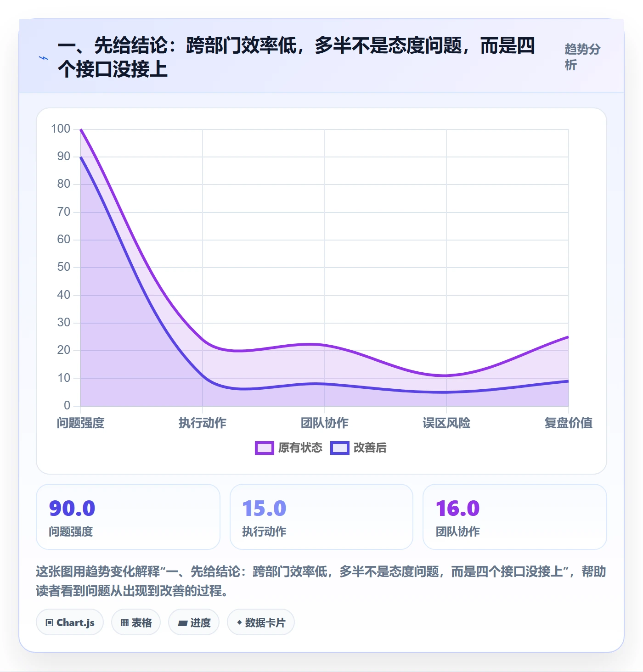Toggle the 改善后 legend entry
Image resolution: width=643 pixels, height=672 pixels.
click(359, 448)
